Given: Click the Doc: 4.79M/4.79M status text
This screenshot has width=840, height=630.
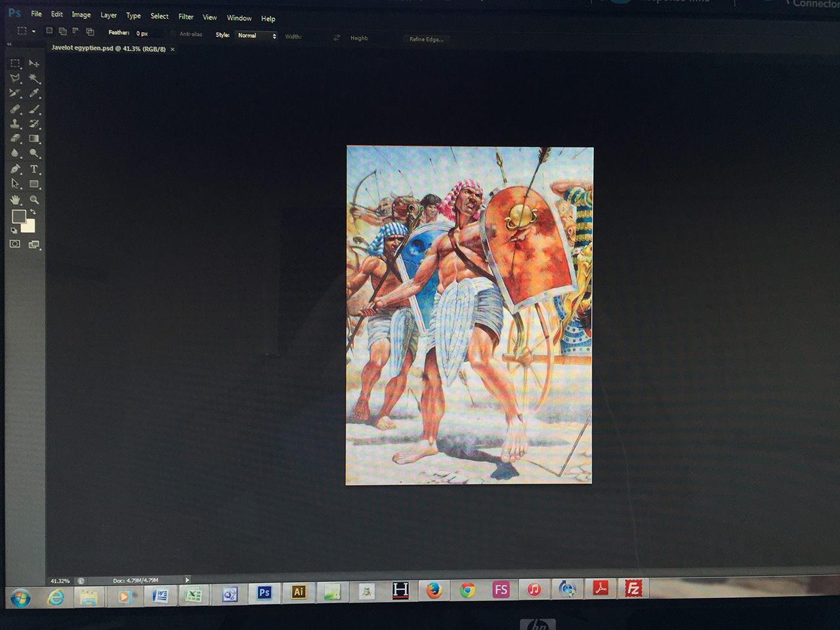Looking at the screenshot, I should pos(136,580).
